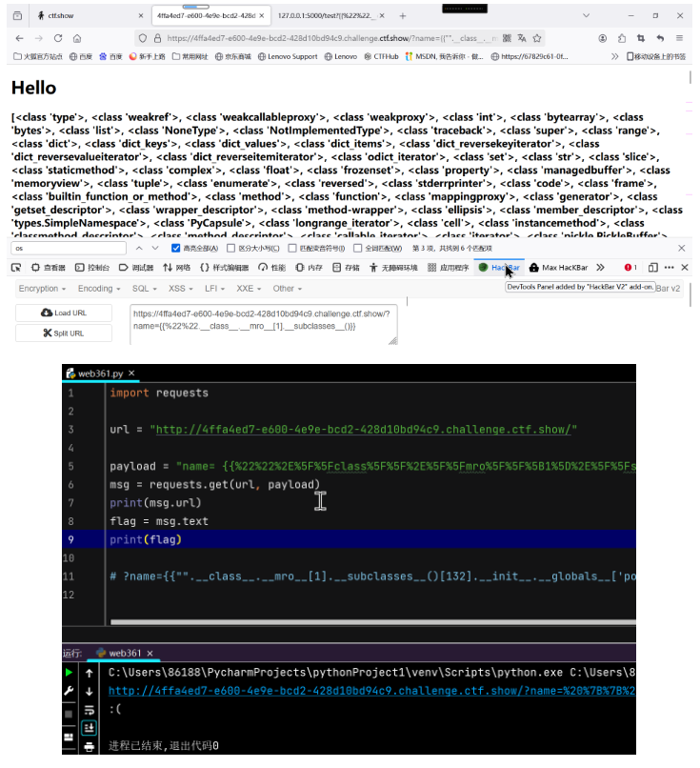The image size is (700, 768).
Task: Jump to previous search match arrow
Action: (139, 249)
